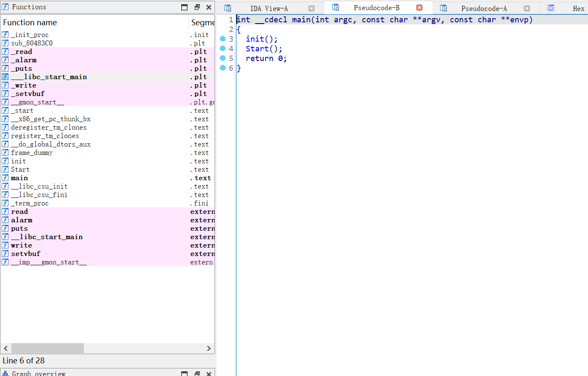Click the Functions list scroll-right arrow

[x=209, y=348]
